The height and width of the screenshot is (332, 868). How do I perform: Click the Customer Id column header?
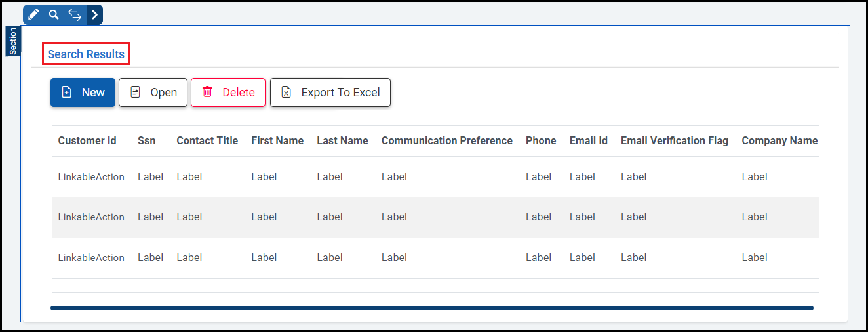tap(87, 140)
